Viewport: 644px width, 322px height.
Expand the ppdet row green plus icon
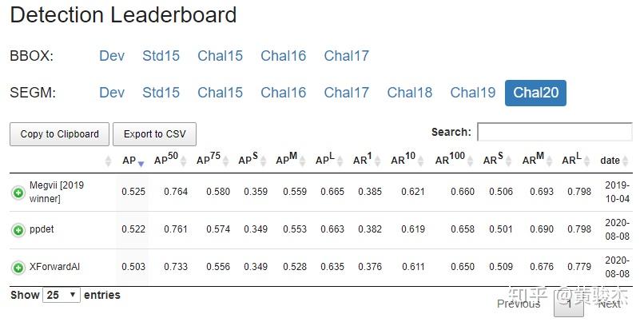click(18, 230)
